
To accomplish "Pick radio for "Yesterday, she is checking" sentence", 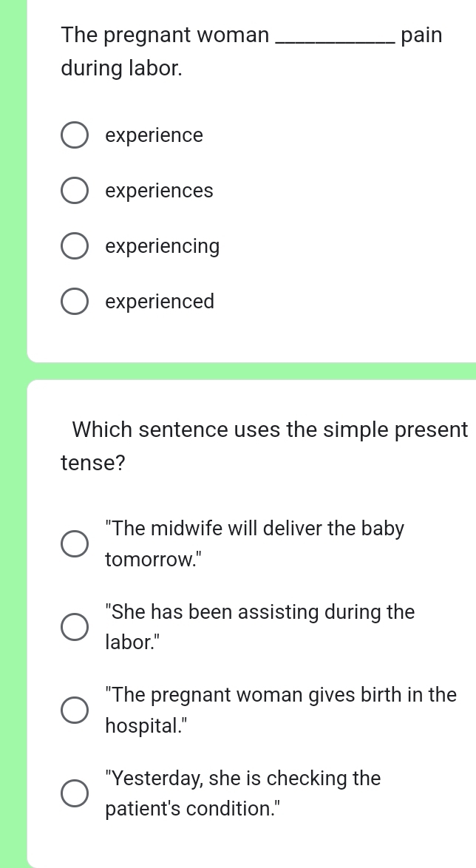I will 73,794.
